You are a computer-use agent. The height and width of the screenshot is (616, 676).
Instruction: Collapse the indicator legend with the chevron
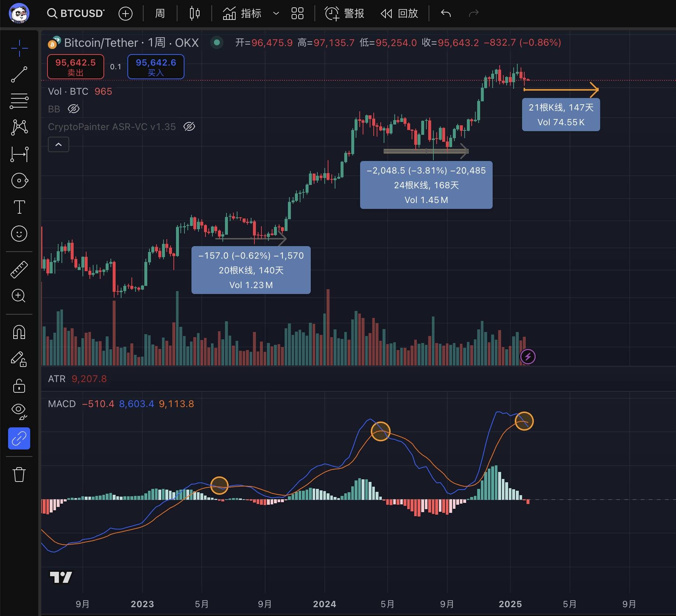[58, 144]
